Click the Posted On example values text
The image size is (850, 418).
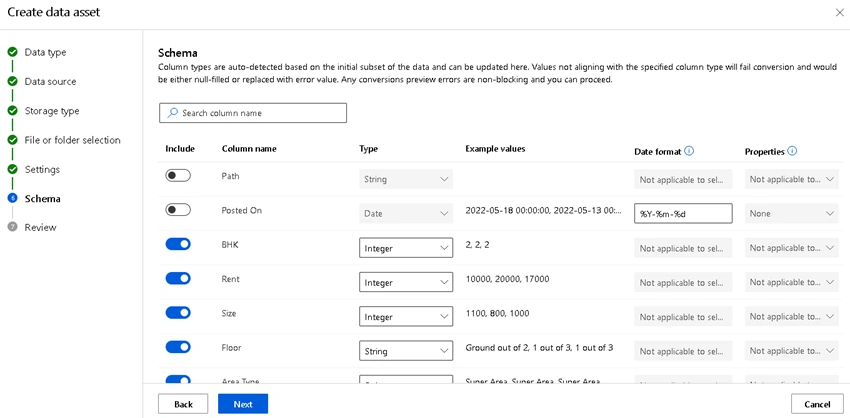pos(544,210)
